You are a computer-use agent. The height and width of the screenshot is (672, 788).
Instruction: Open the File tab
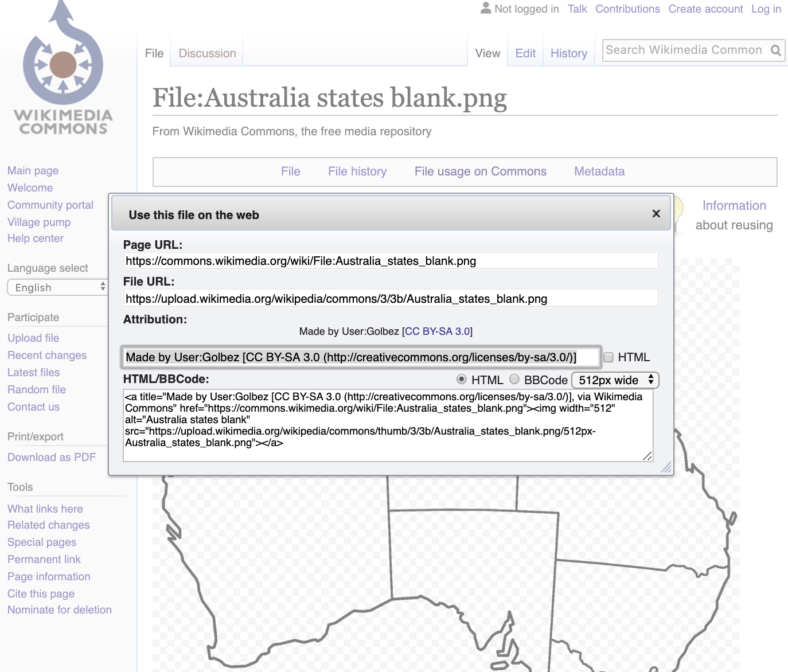(154, 53)
